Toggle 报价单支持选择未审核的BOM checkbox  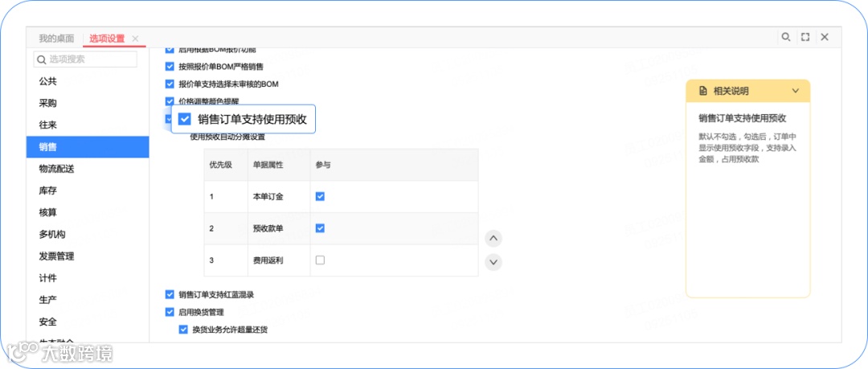point(170,84)
